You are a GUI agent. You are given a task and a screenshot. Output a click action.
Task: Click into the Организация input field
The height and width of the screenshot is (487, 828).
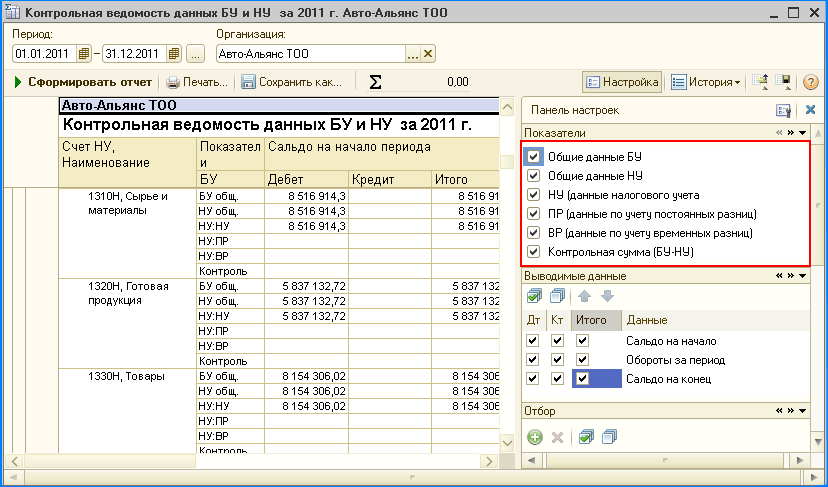308,54
